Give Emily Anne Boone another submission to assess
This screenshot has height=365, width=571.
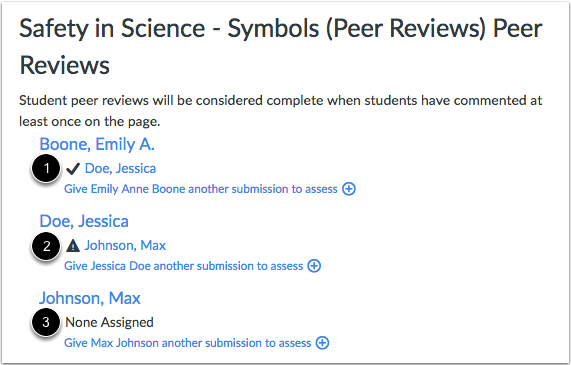pos(201,189)
